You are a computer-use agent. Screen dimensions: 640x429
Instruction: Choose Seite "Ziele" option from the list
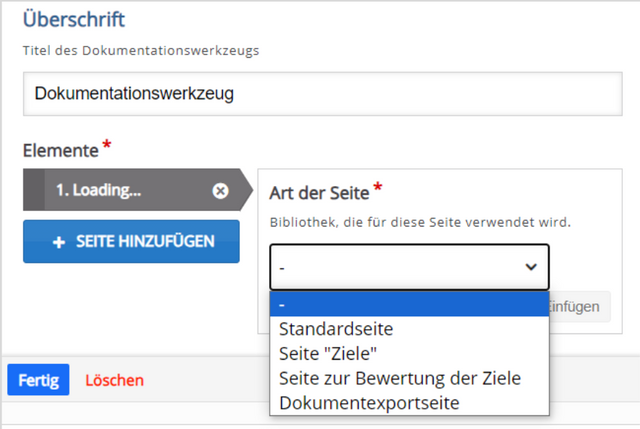[x=409, y=353]
